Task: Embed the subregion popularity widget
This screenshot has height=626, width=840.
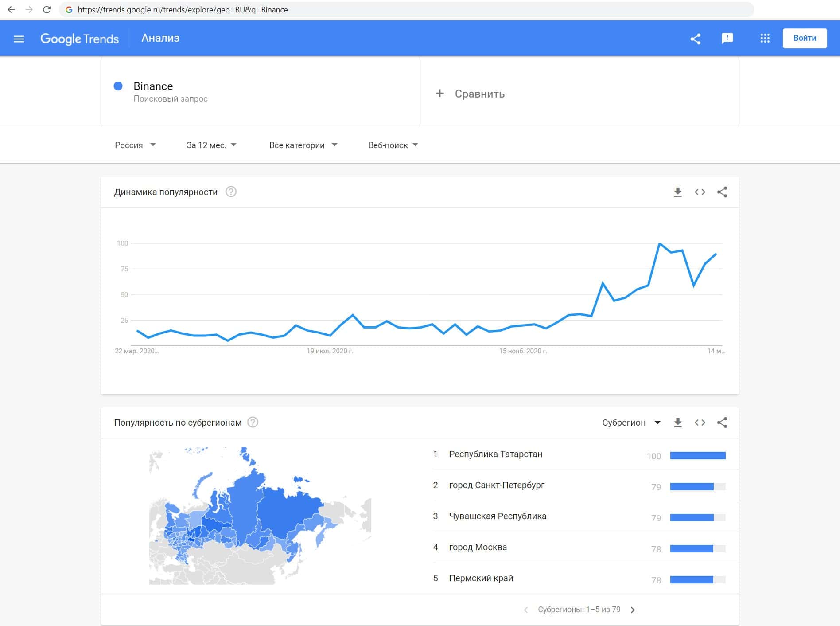Action: [700, 423]
